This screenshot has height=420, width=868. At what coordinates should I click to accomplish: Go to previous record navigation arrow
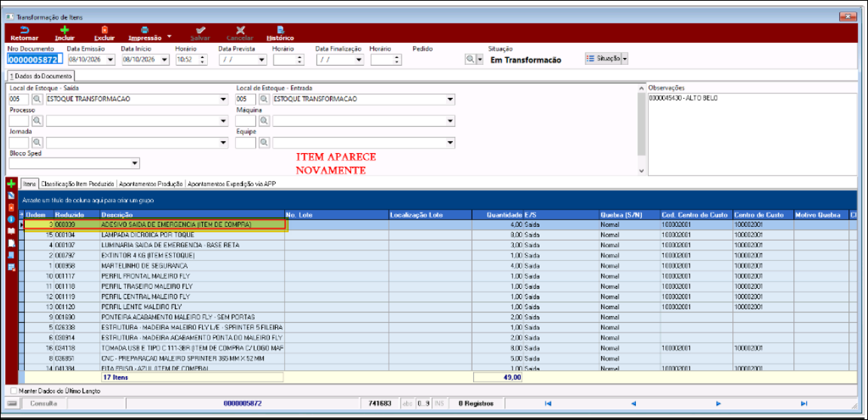click(x=633, y=403)
